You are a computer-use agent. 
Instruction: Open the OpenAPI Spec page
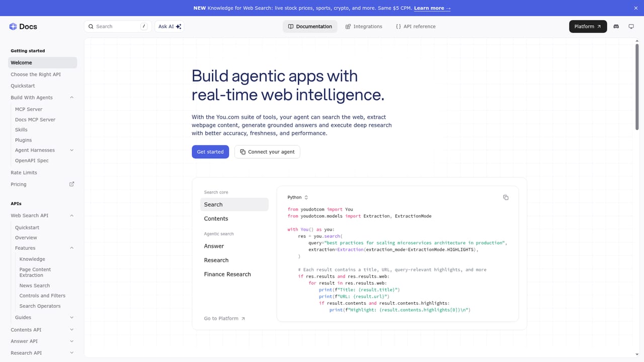click(32, 161)
